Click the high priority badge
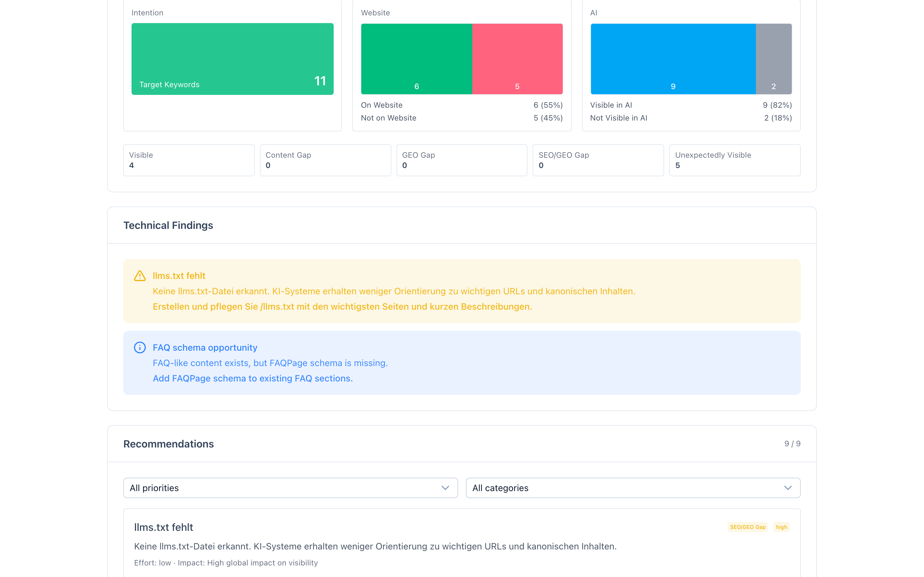 pos(781,527)
